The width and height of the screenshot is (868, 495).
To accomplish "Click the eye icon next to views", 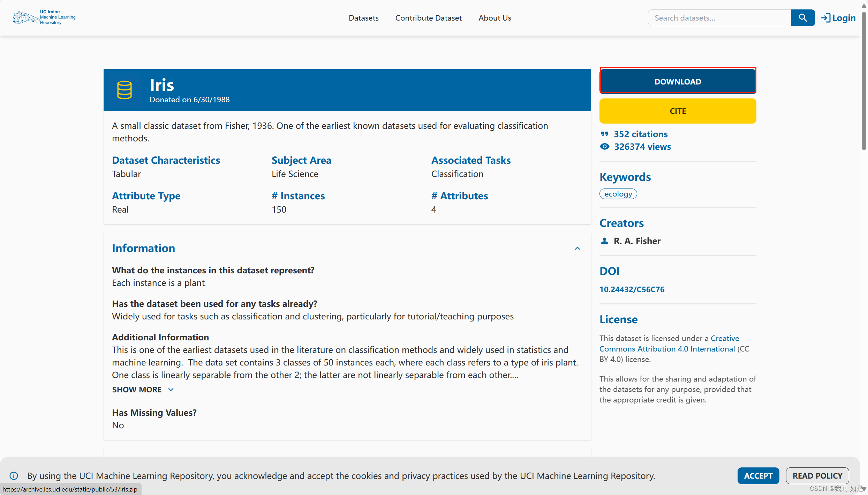I will [605, 147].
